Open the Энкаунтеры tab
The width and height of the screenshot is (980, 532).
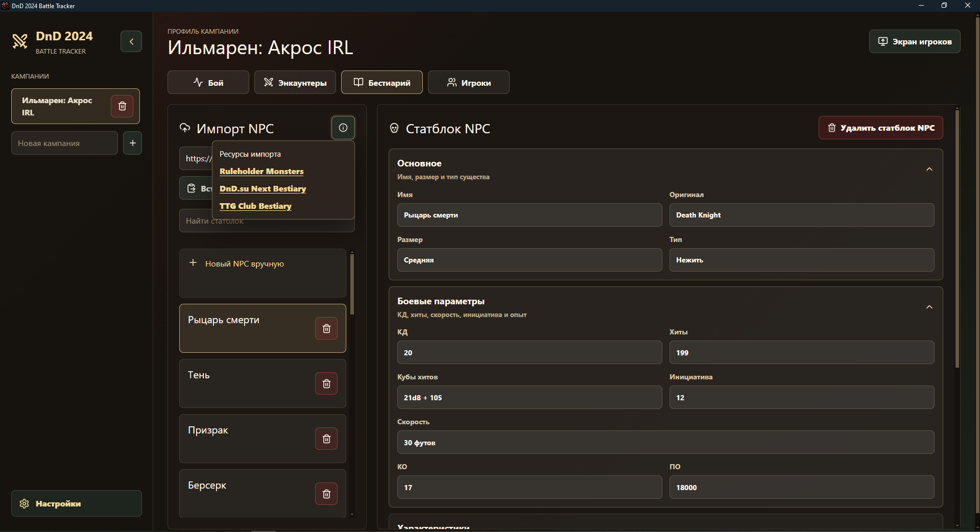295,82
